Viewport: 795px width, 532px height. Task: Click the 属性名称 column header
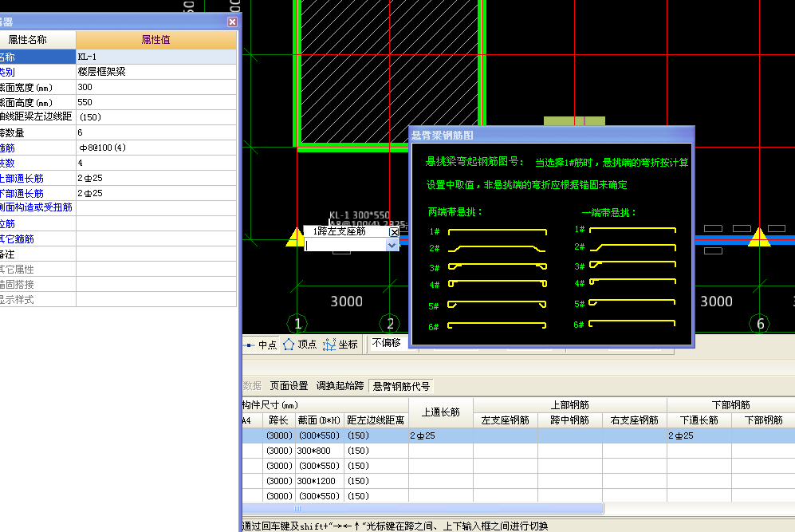[x=37, y=40]
